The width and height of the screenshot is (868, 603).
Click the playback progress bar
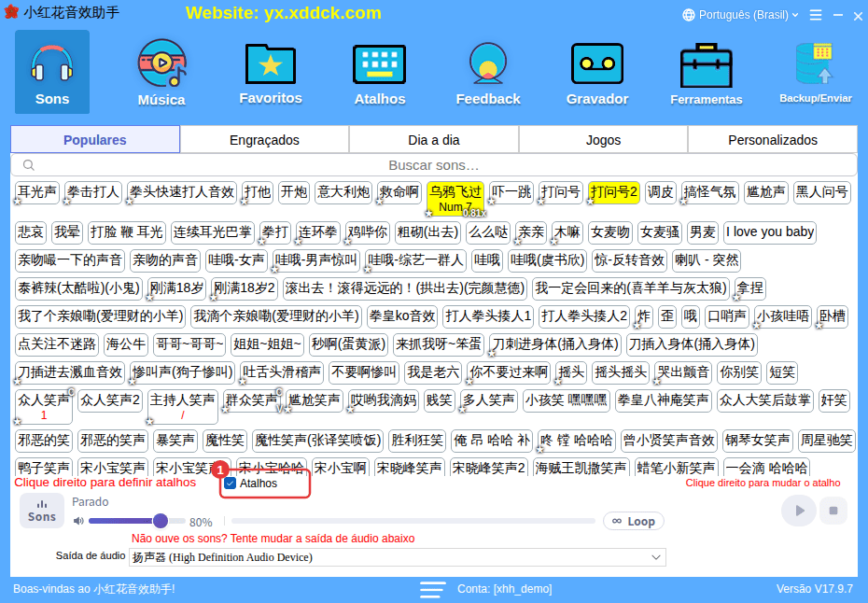tap(413, 521)
